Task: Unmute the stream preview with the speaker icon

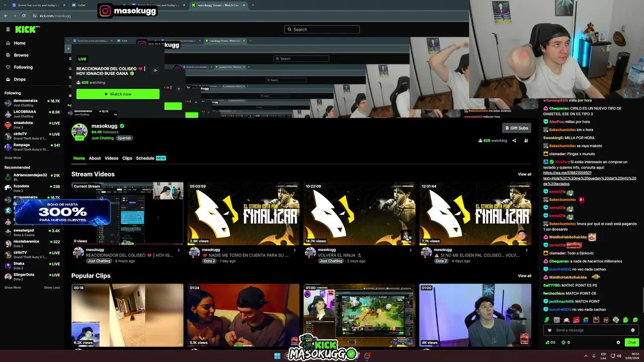Action: pos(155,70)
